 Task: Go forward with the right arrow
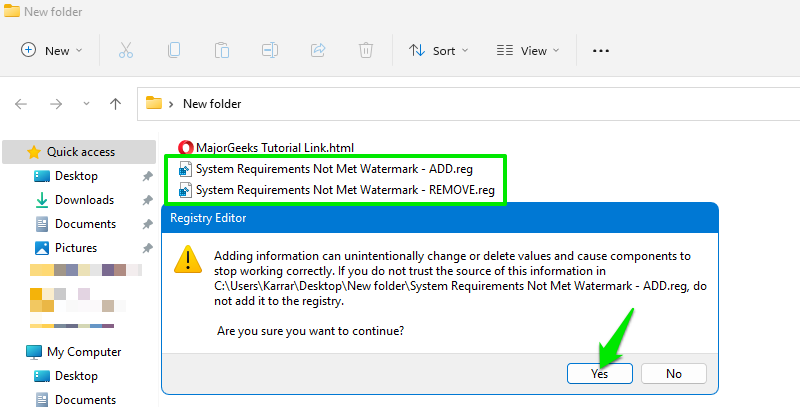click(56, 104)
